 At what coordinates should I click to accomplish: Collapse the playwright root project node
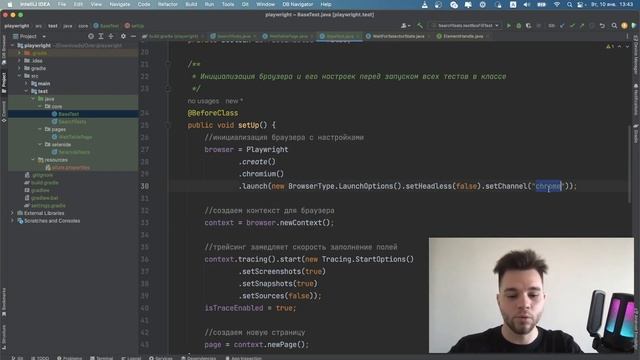pyautogui.click(x=12, y=45)
